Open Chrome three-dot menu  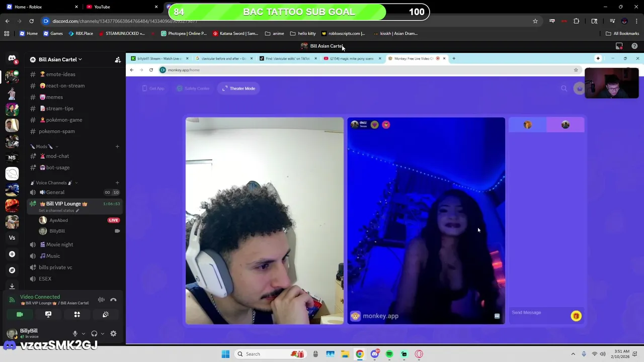click(x=636, y=21)
